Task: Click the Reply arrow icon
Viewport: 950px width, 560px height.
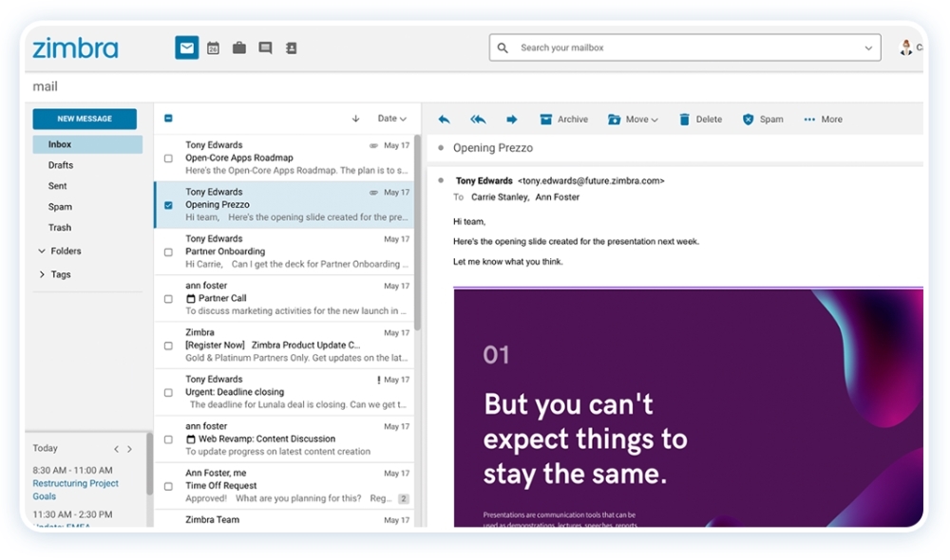Action: pyautogui.click(x=444, y=120)
